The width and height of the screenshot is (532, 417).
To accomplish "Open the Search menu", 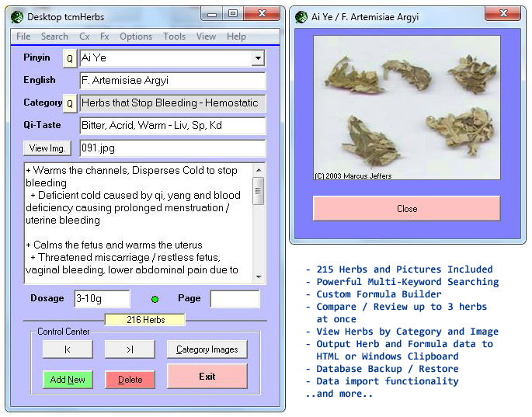I will pyautogui.click(x=54, y=36).
